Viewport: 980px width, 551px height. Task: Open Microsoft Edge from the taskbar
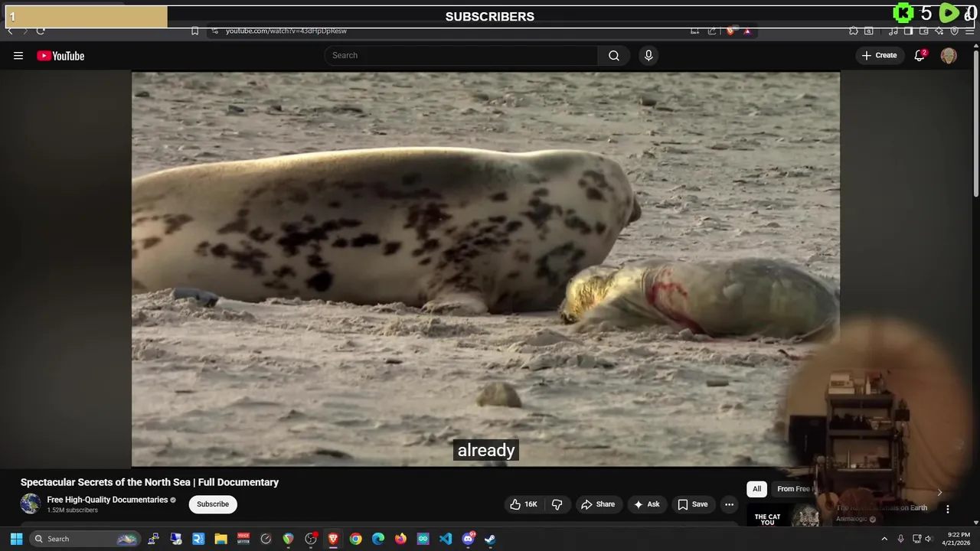click(x=377, y=539)
